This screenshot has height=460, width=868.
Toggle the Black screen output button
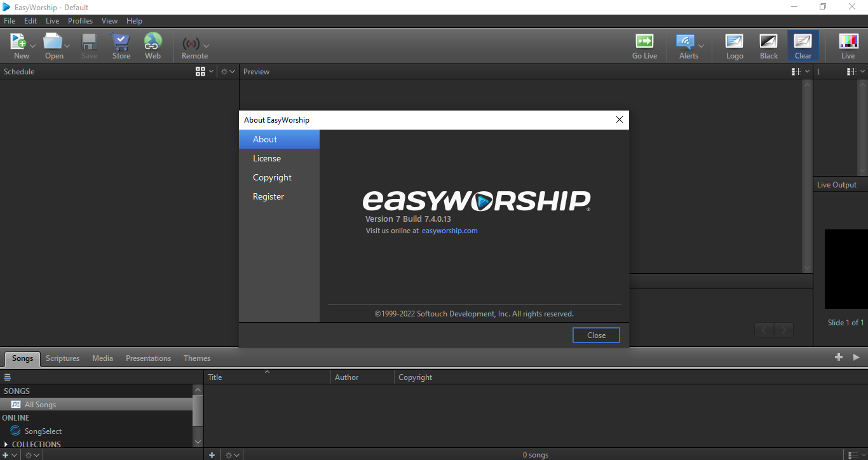(x=769, y=46)
